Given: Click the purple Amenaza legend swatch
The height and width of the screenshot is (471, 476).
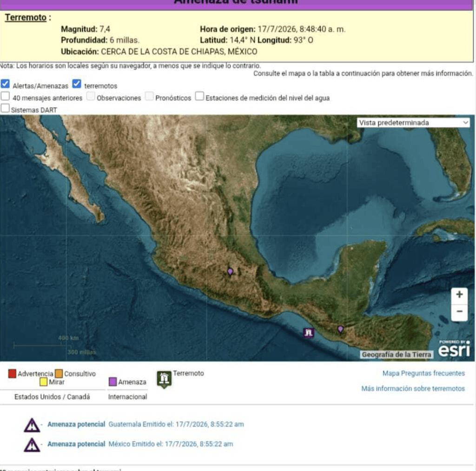Looking at the screenshot, I should click(112, 382).
